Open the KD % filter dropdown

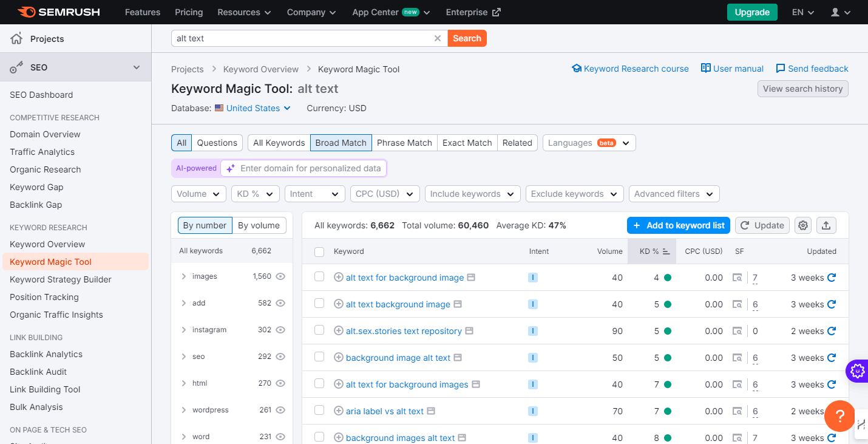255,194
